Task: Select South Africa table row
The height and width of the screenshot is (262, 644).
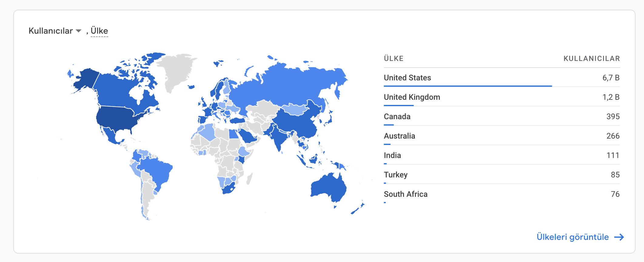Action: pos(502,194)
